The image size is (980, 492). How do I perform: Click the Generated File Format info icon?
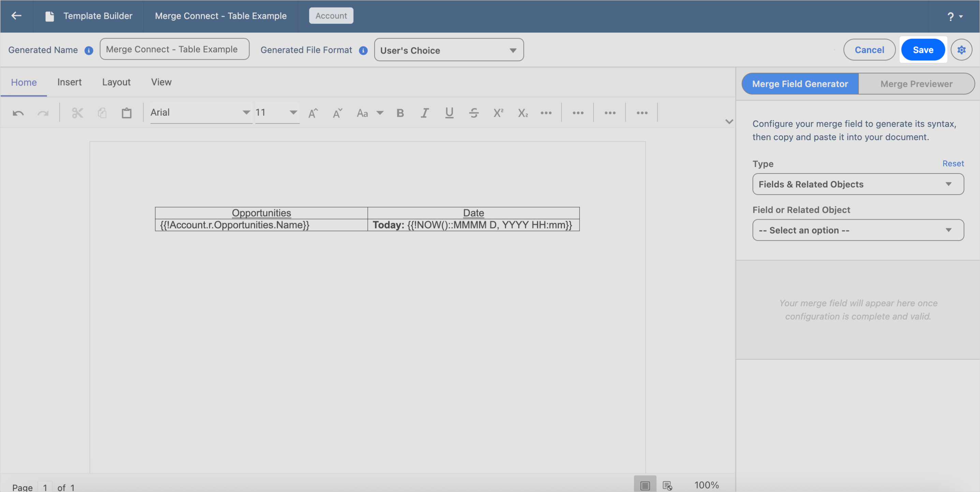tap(363, 50)
